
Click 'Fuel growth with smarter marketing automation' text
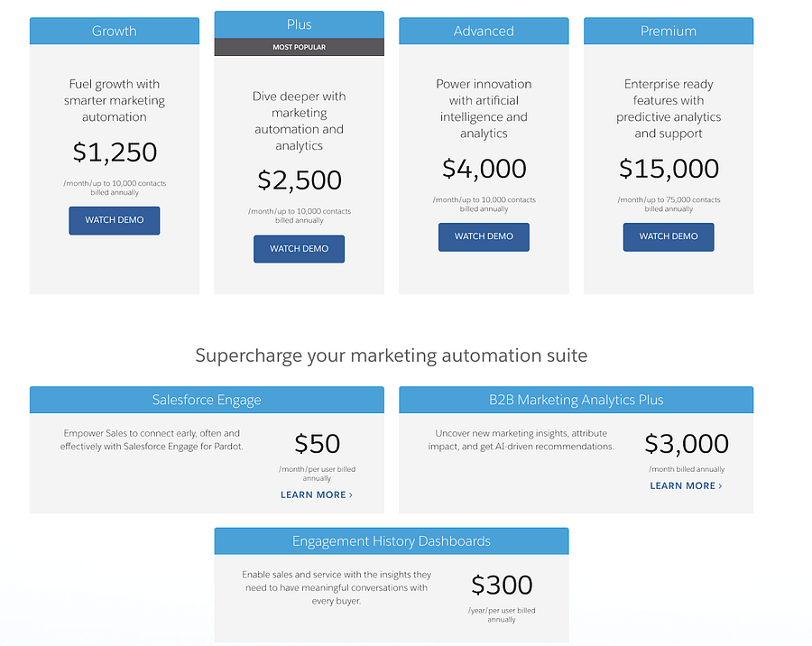point(115,100)
